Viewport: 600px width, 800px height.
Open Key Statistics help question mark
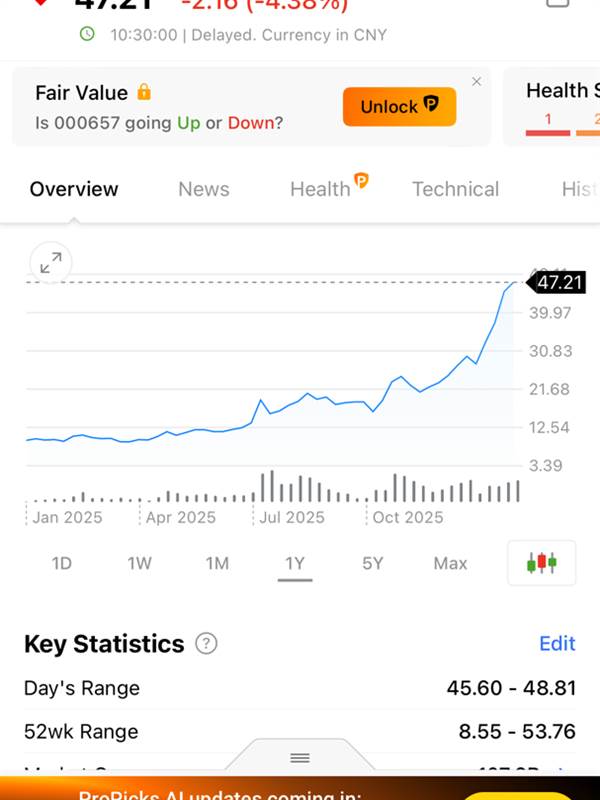point(206,644)
